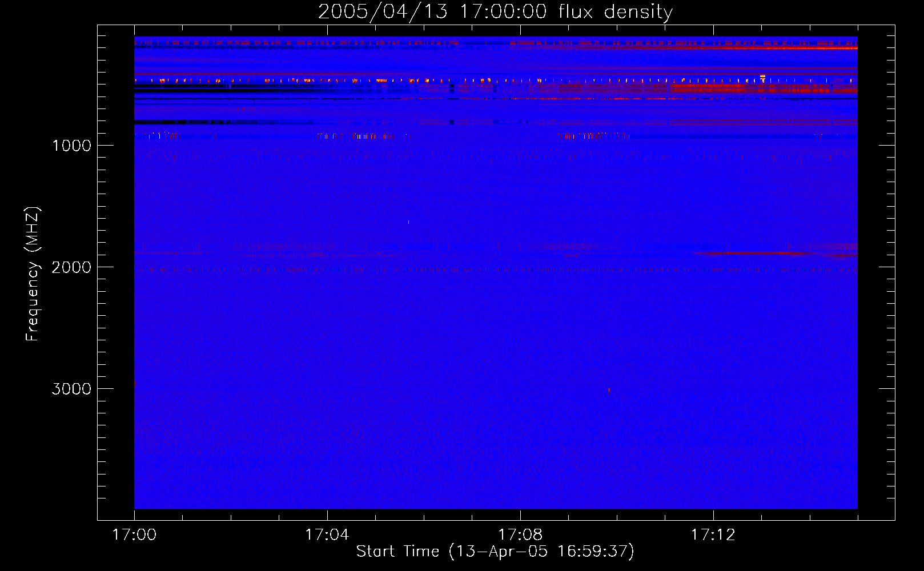Click the 17:12 time tick label

tap(713, 535)
